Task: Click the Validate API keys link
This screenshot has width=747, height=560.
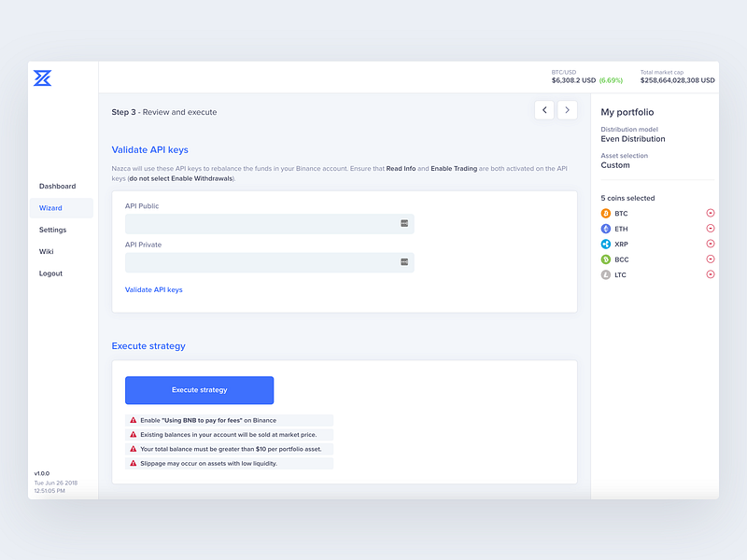Action: point(153,289)
